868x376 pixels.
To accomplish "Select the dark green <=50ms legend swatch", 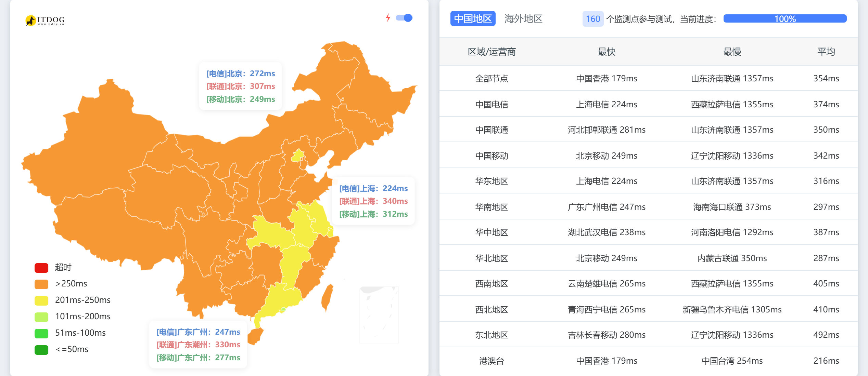I will (41, 350).
